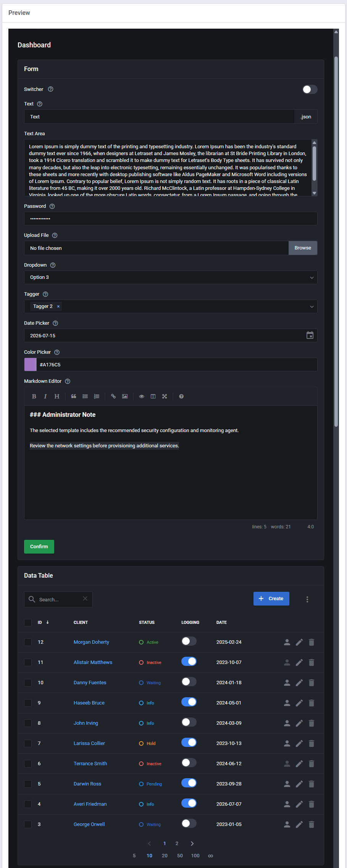347x868 pixels.
Task: Insert blockquote in Markdown editor
Action: 74,397
